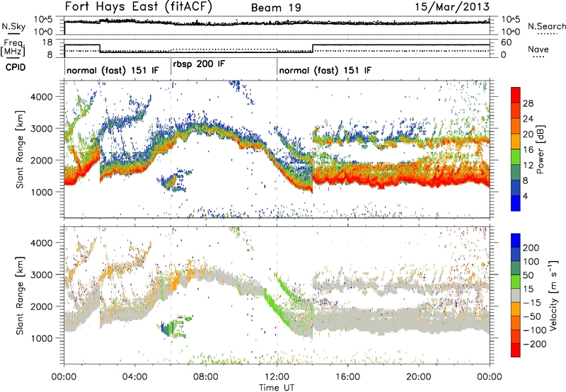Click the "60" Nave axis tick label
The image size is (566, 392).
[506, 42]
